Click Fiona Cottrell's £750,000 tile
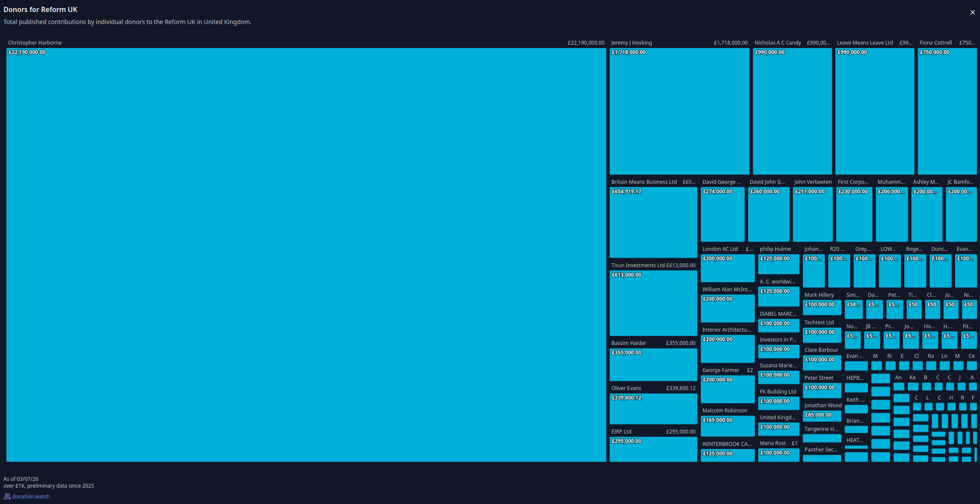980x504 pixels. click(x=947, y=111)
